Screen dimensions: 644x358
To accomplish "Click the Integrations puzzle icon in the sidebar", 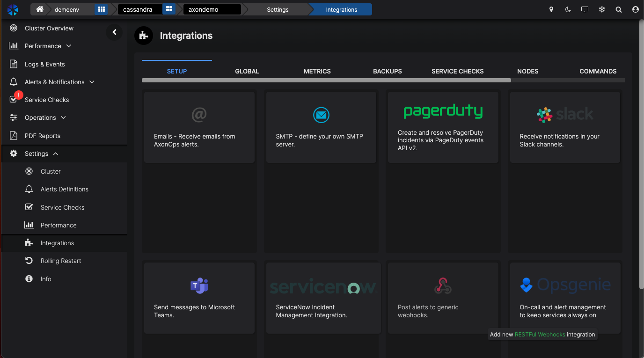I will point(29,243).
